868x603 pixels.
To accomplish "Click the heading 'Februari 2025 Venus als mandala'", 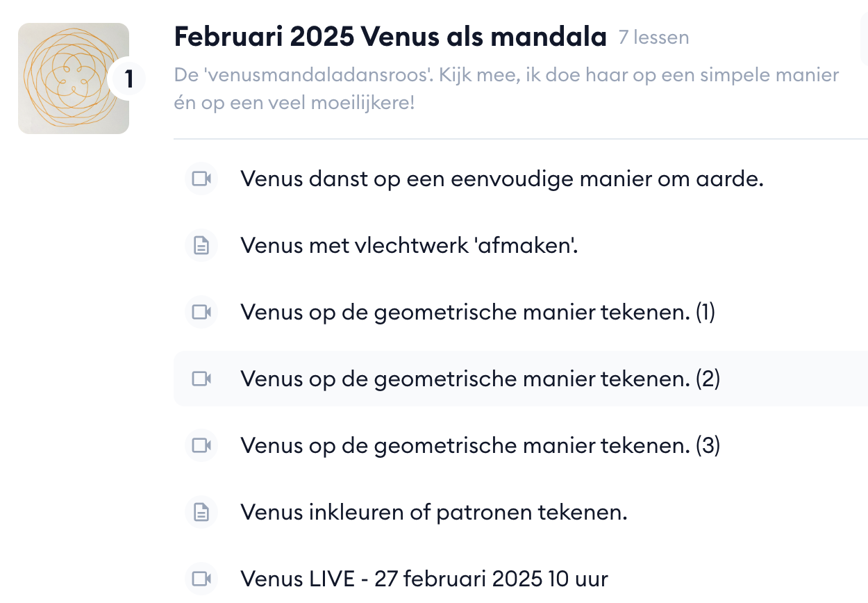I will click(x=390, y=37).
